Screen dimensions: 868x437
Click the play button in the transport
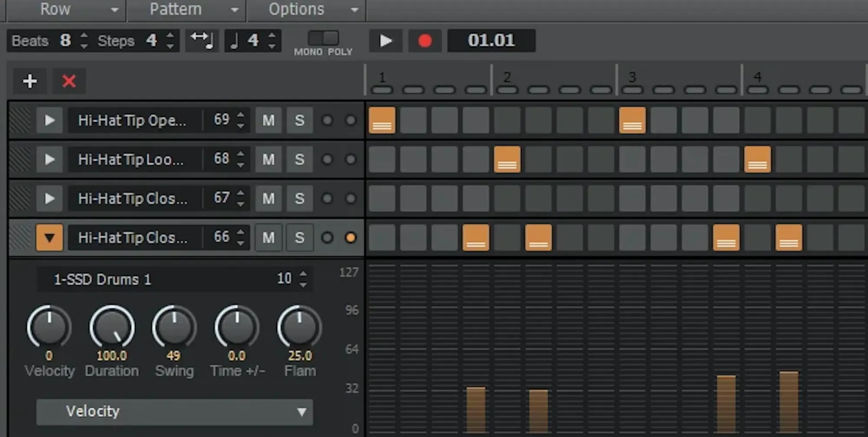point(385,41)
